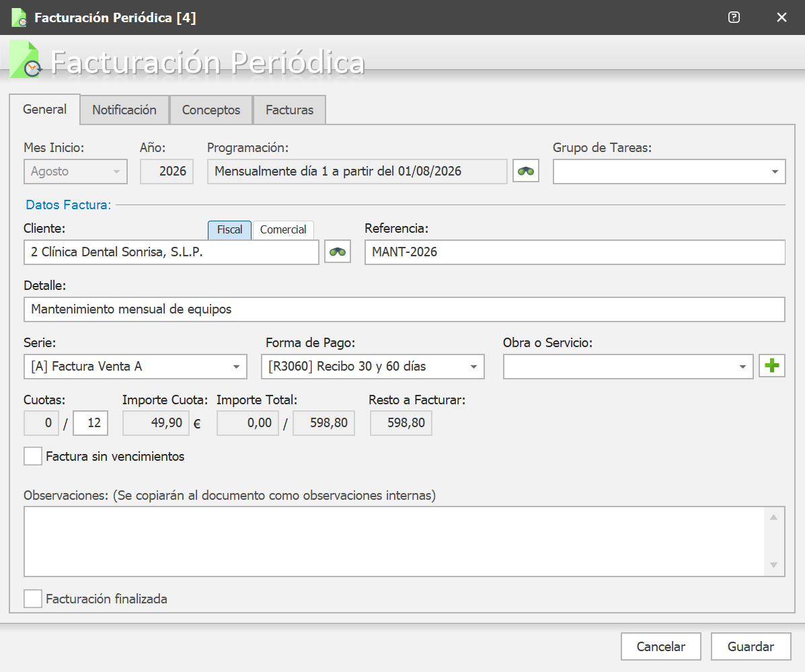805x672 pixels.
Task: Click the "Datos Factura:" section heading
Action: click(69, 205)
